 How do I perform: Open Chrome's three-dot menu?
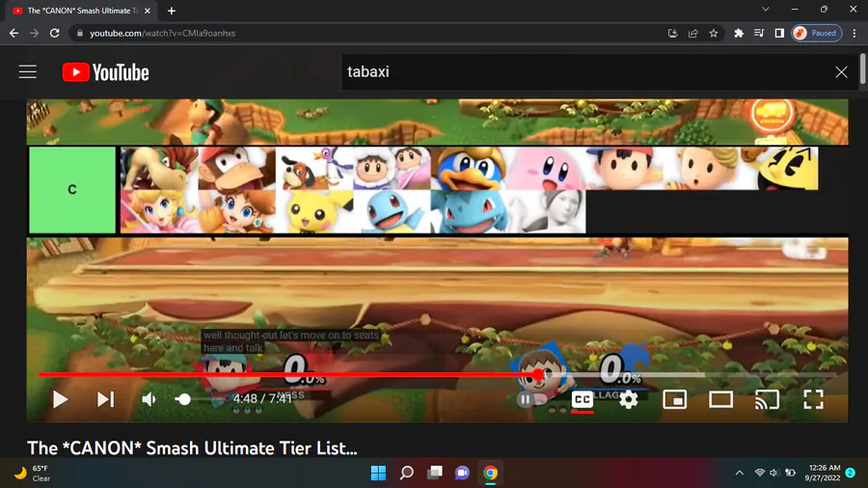854,33
